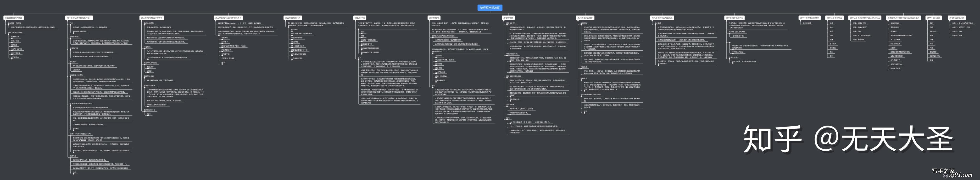
Task: Click the 情节点子 item under 清单
Action: click(934, 32)
